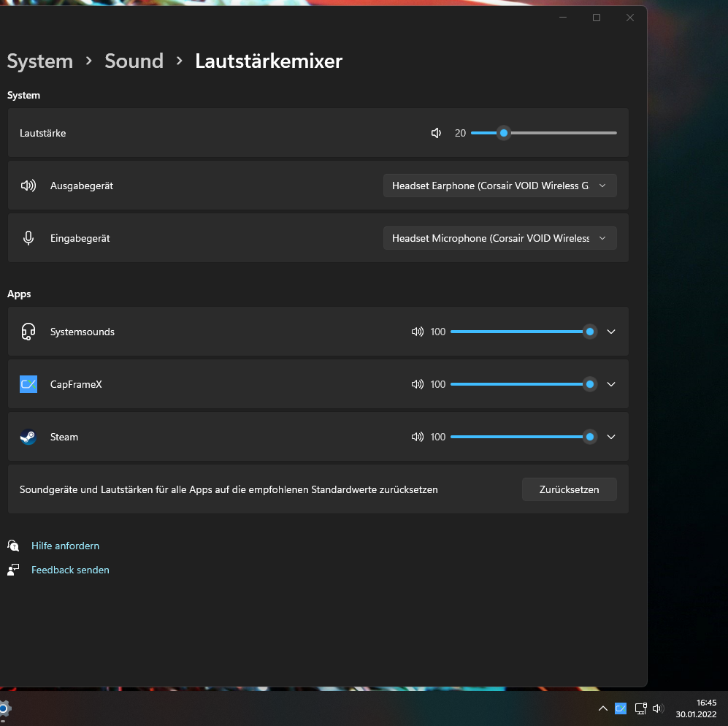Screen dimensions: 728x726
Task: Open the Feedback senden link
Action: [x=70, y=570]
